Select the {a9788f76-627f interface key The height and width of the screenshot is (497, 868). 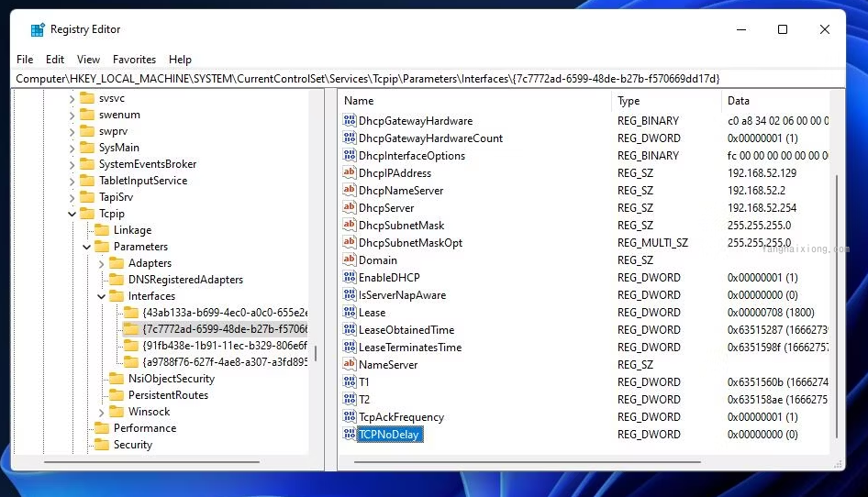coord(225,362)
